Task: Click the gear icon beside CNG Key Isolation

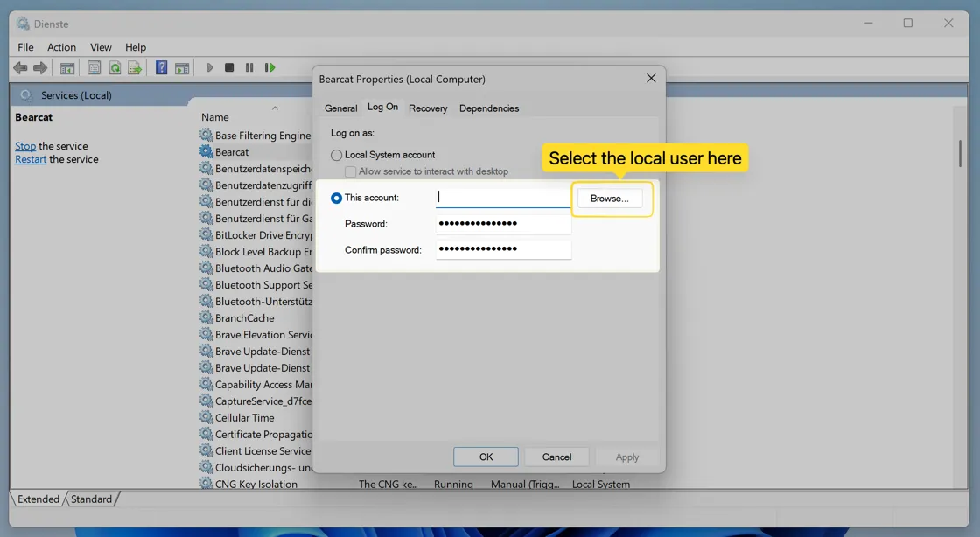Action: tap(206, 484)
